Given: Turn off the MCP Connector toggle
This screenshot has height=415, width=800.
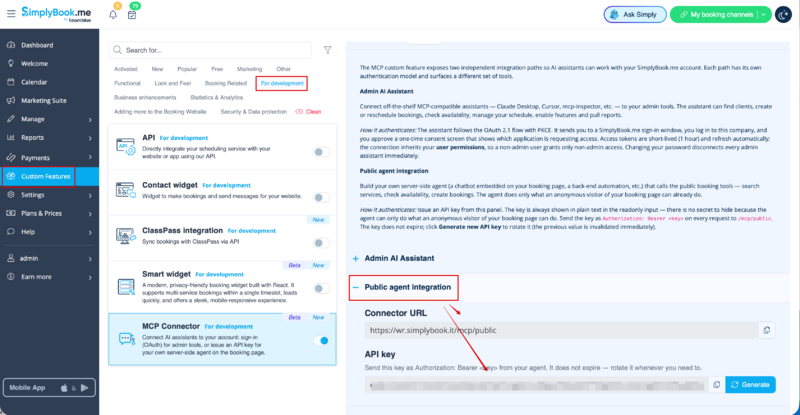Looking at the screenshot, I should [x=321, y=340].
